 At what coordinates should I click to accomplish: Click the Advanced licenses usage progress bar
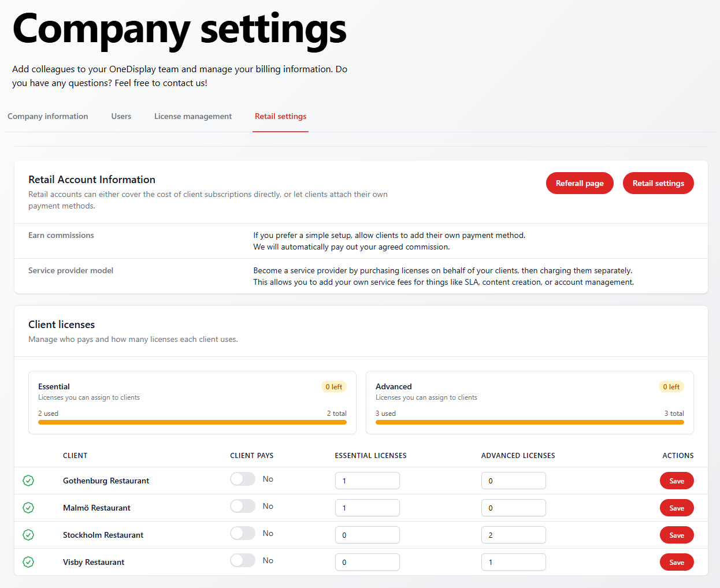pos(530,422)
